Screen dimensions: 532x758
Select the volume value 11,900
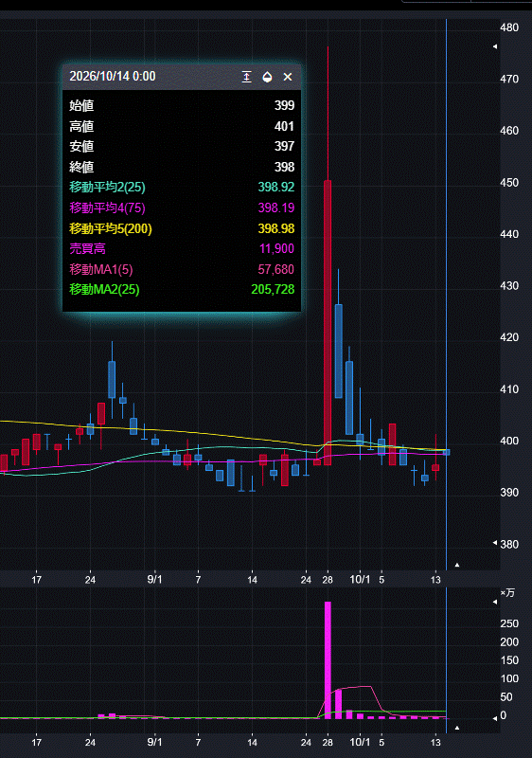point(276,248)
